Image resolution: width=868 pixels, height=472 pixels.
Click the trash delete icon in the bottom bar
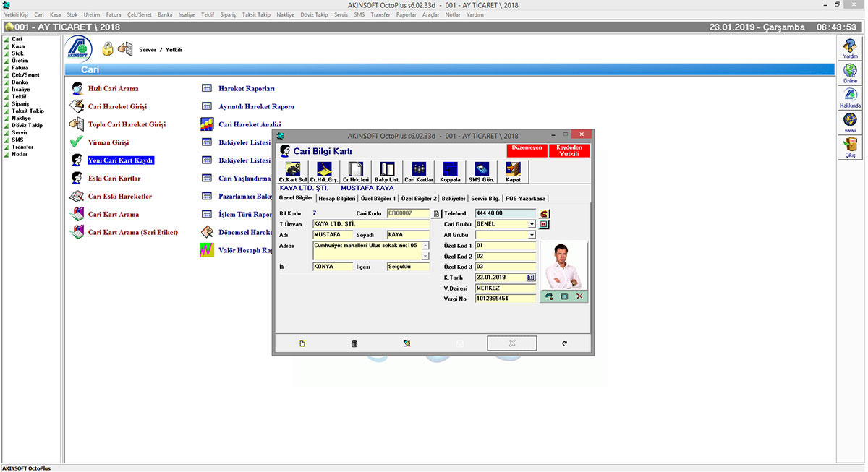point(354,343)
